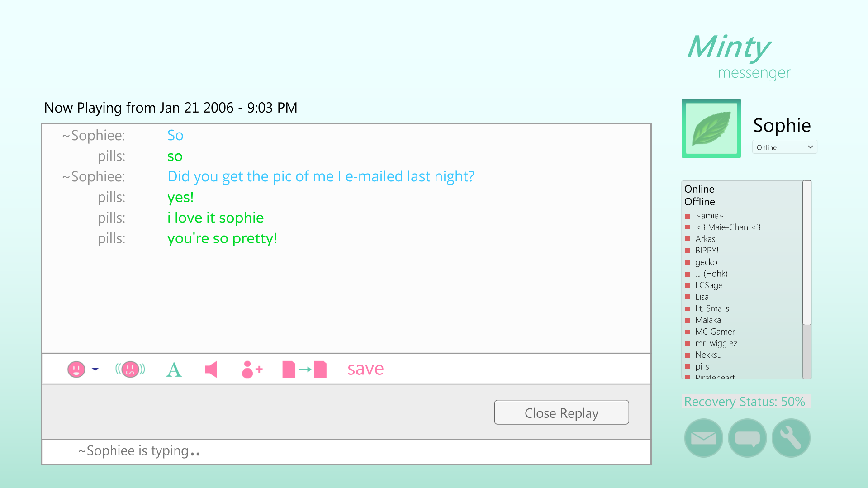Open the status dropdown showing Online
This screenshot has width=868, height=488.
coord(784,147)
